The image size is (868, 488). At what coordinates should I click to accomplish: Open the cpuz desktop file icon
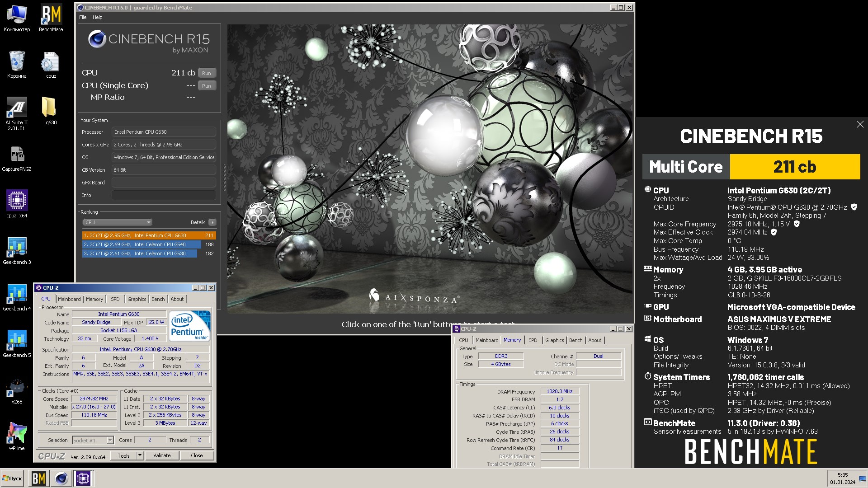pos(51,64)
